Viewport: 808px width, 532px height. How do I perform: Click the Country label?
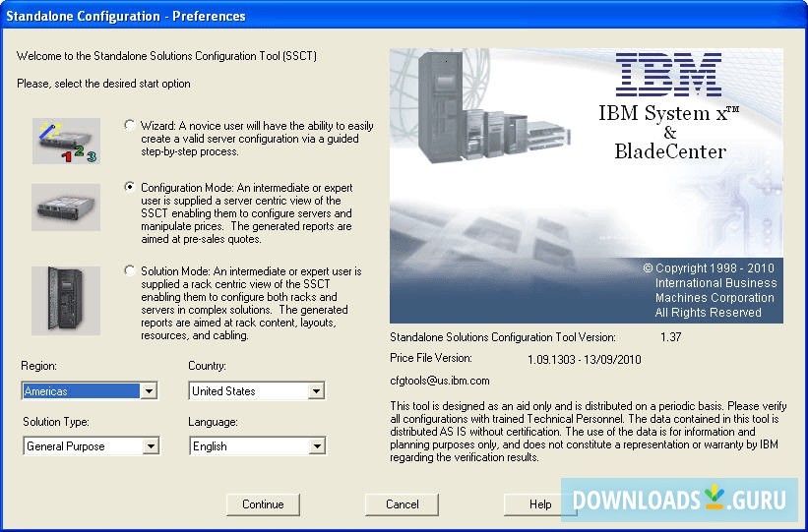click(x=207, y=366)
